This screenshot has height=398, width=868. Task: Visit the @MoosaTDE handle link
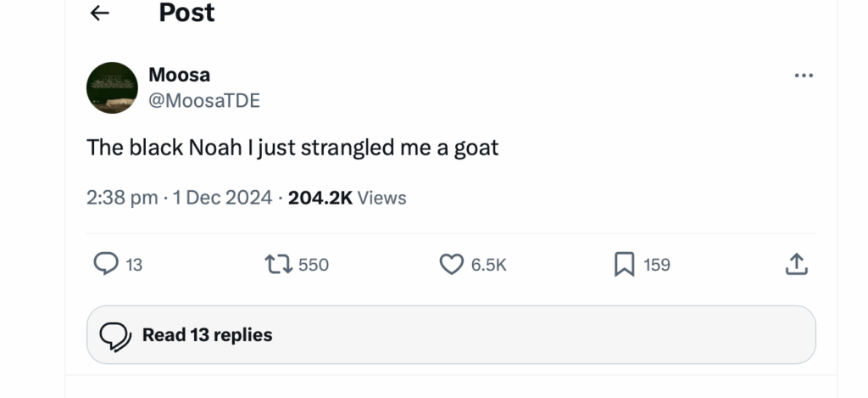[x=203, y=101]
